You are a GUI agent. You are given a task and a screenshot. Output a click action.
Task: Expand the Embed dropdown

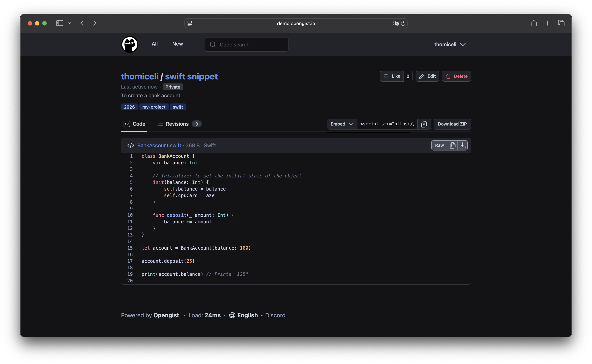[342, 124]
